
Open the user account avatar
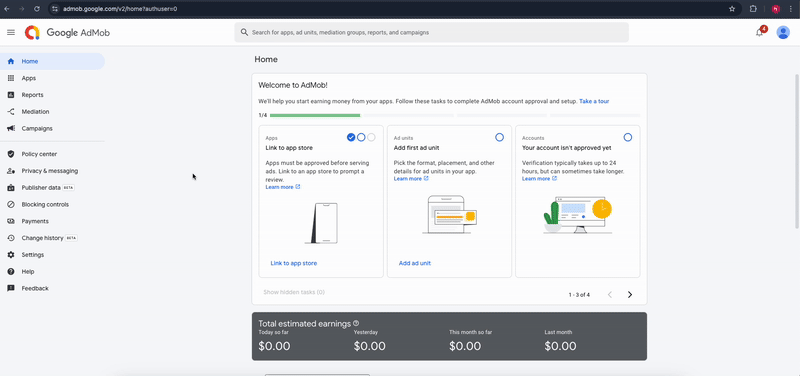click(783, 32)
